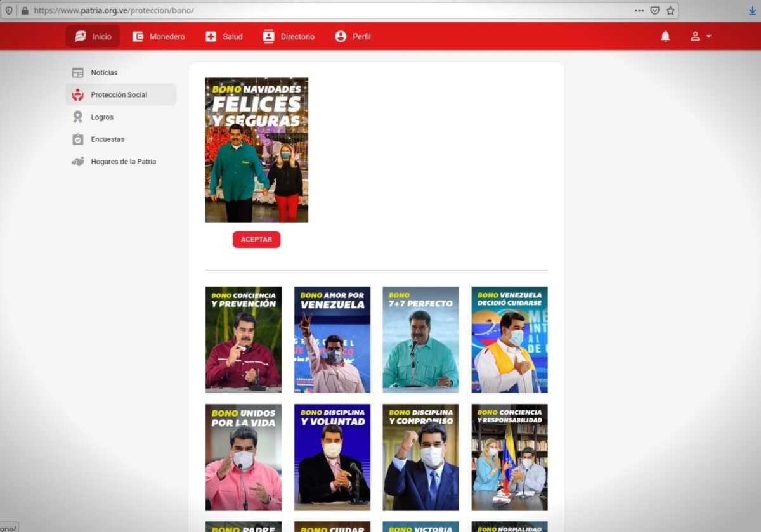
Task: Open the Bono Venezuela Decidió Cuidarse card
Action: [509, 340]
